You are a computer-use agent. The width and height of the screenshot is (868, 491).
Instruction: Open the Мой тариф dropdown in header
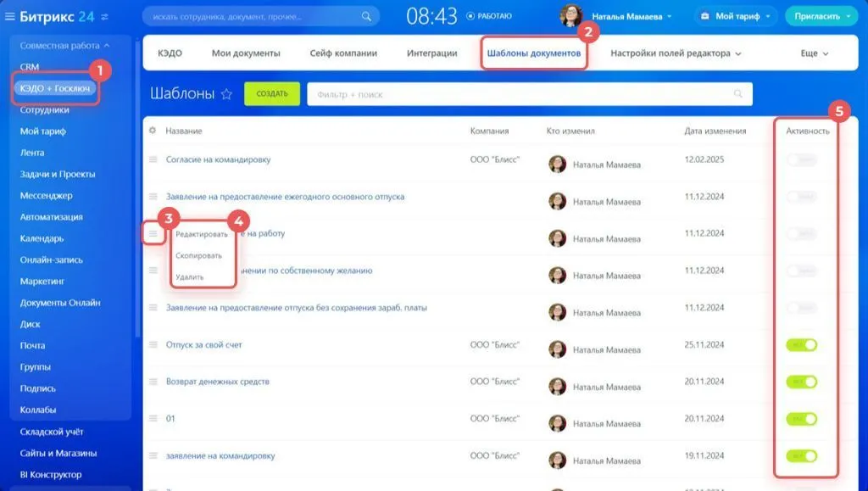click(735, 16)
